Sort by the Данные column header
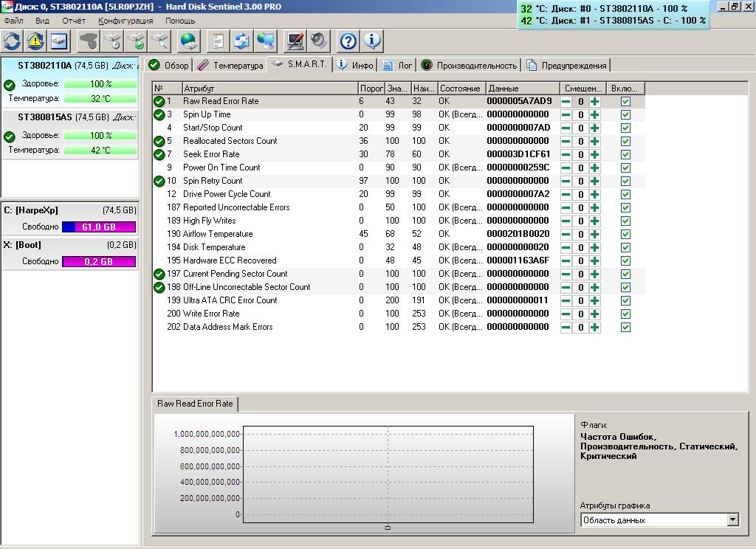 523,89
